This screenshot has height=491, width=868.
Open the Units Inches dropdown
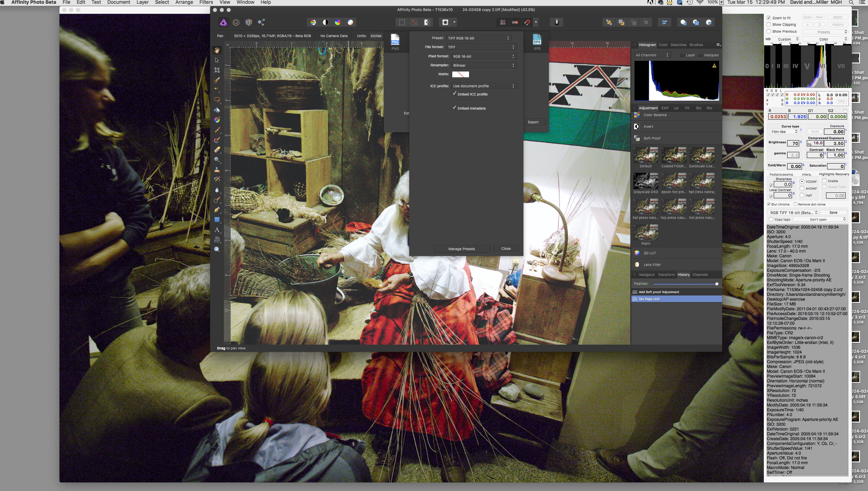(376, 36)
